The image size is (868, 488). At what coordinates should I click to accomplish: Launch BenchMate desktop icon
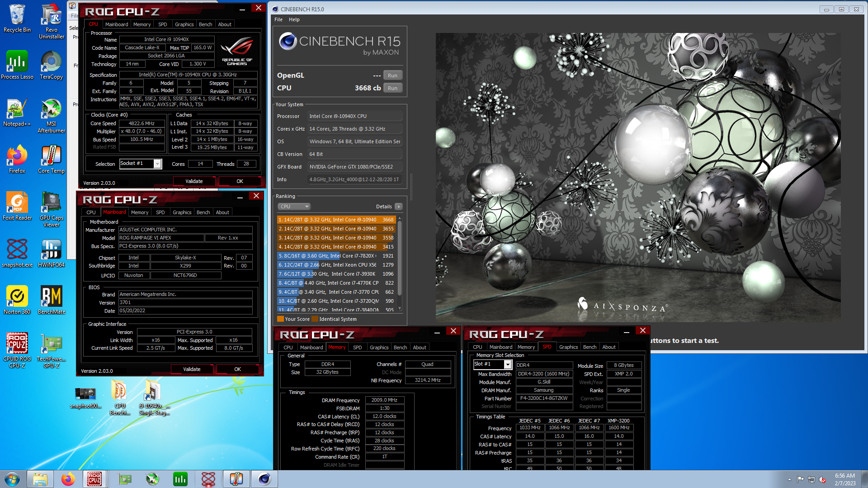(x=52, y=300)
